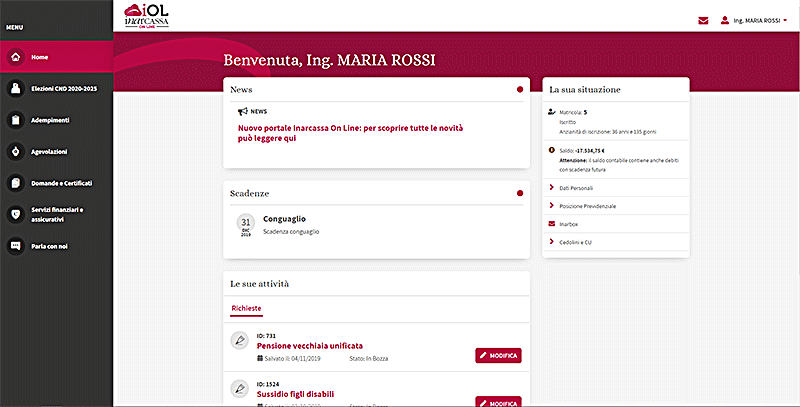This screenshot has width=800, height=407.
Task: Select the Agevolazioni sidebar icon
Action: pyautogui.click(x=15, y=152)
